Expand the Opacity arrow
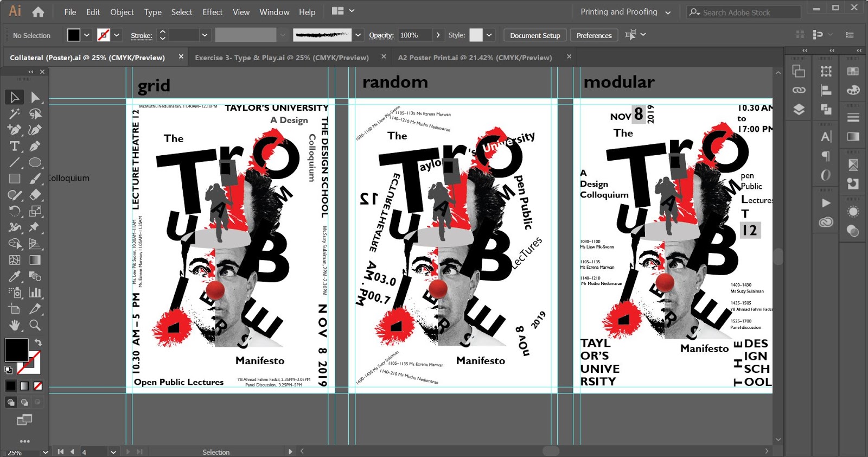The width and height of the screenshot is (868, 457). [x=438, y=35]
